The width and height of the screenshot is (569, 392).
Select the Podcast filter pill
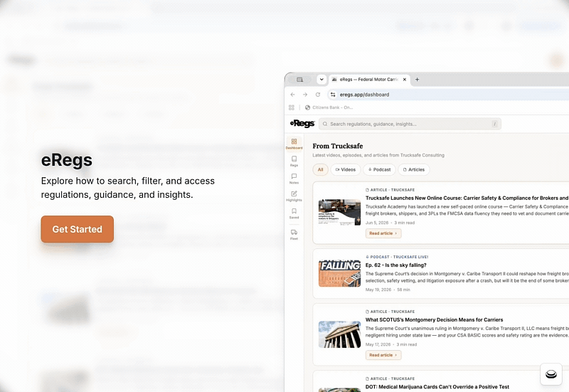[x=379, y=169]
